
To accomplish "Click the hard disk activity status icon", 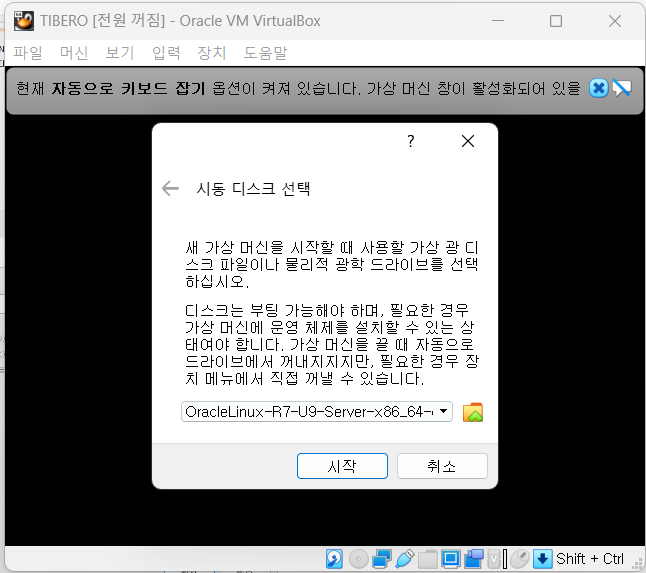I will click(334, 559).
